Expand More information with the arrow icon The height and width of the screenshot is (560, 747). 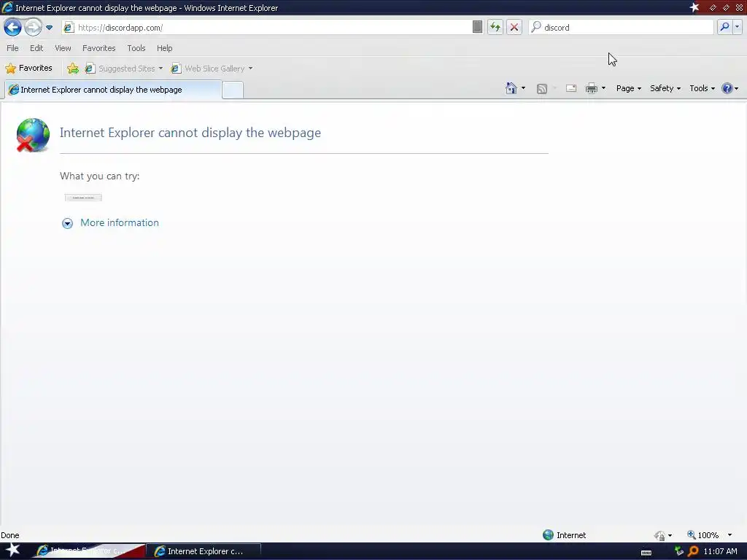pos(67,223)
